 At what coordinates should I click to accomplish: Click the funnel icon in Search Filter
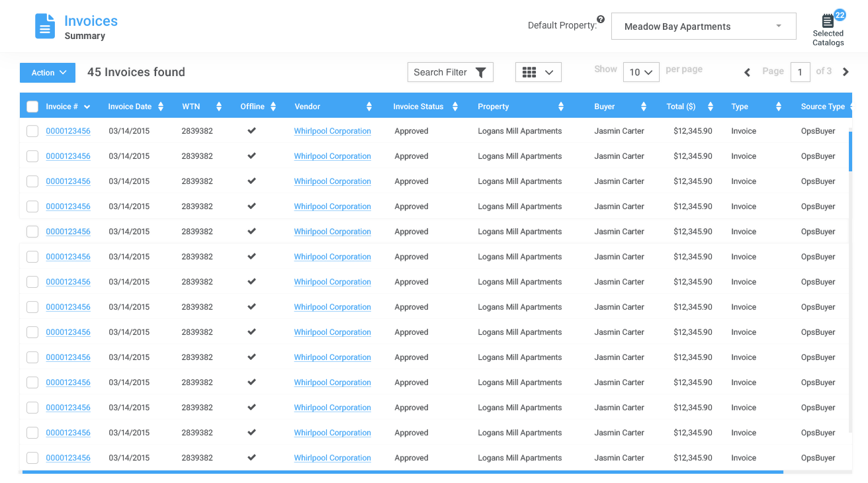[x=481, y=73]
